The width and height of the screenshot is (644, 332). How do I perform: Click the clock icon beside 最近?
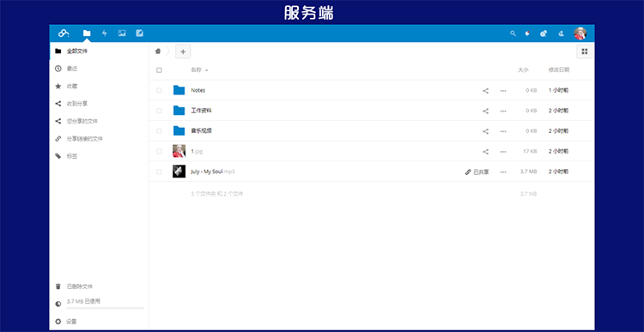click(58, 69)
